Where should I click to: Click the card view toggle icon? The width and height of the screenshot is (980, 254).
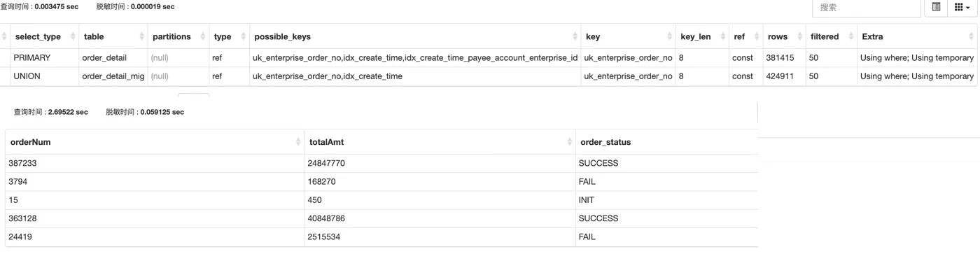(936, 8)
